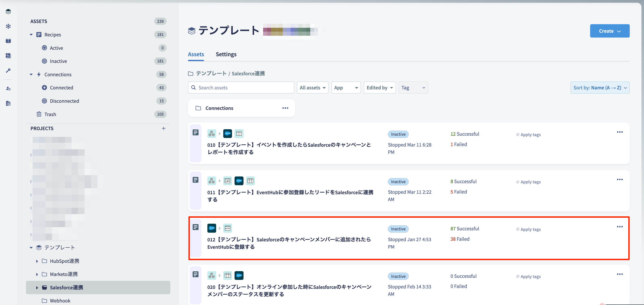
Task: Click '12 Successful' on recipe 010
Action: click(x=464, y=134)
